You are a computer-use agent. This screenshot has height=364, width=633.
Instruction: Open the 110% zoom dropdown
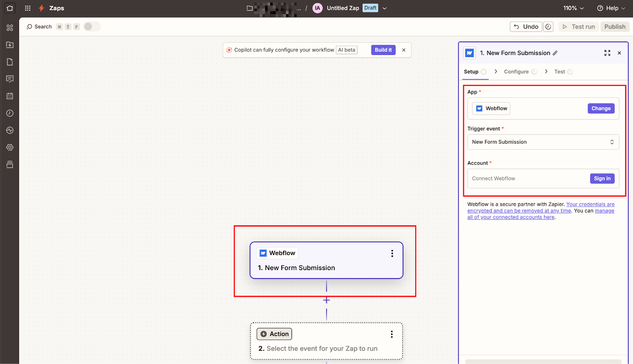573,8
